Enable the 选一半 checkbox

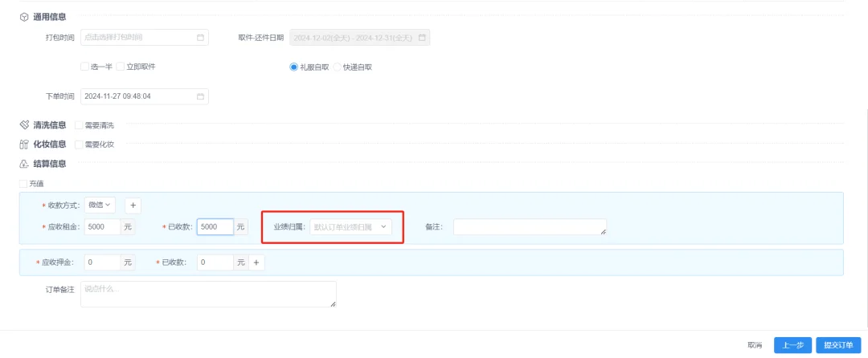[x=84, y=67]
